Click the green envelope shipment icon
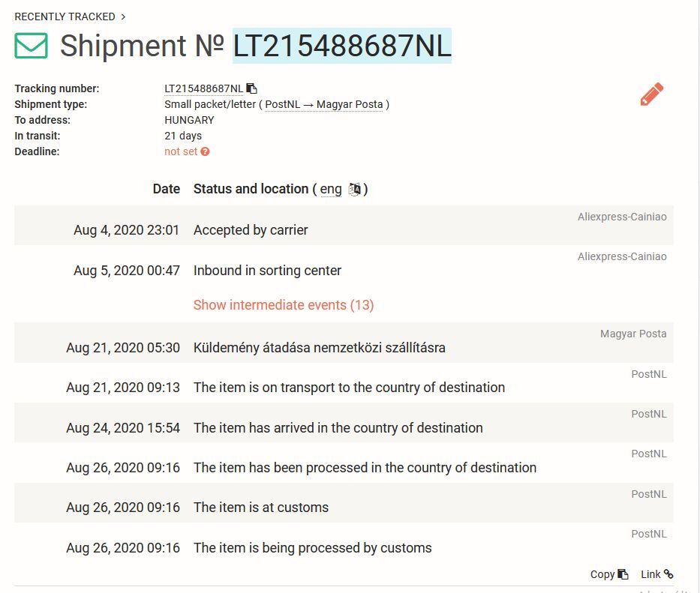 [x=32, y=46]
